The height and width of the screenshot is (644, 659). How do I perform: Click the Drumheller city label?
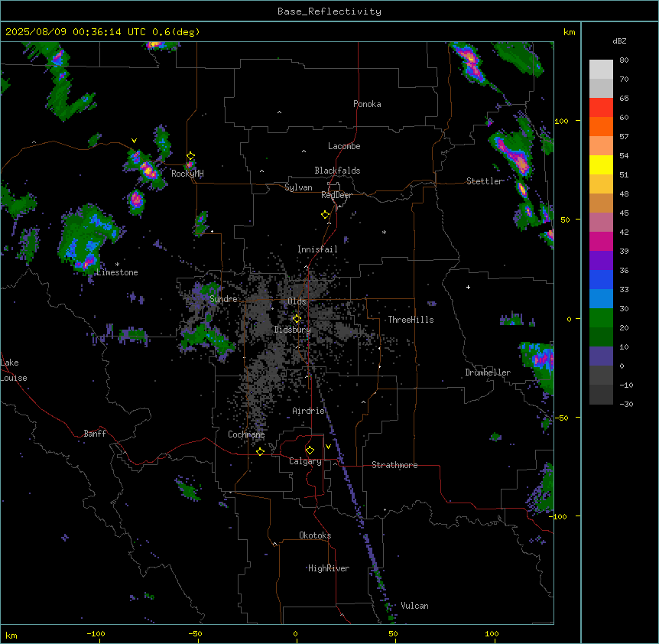click(x=488, y=372)
